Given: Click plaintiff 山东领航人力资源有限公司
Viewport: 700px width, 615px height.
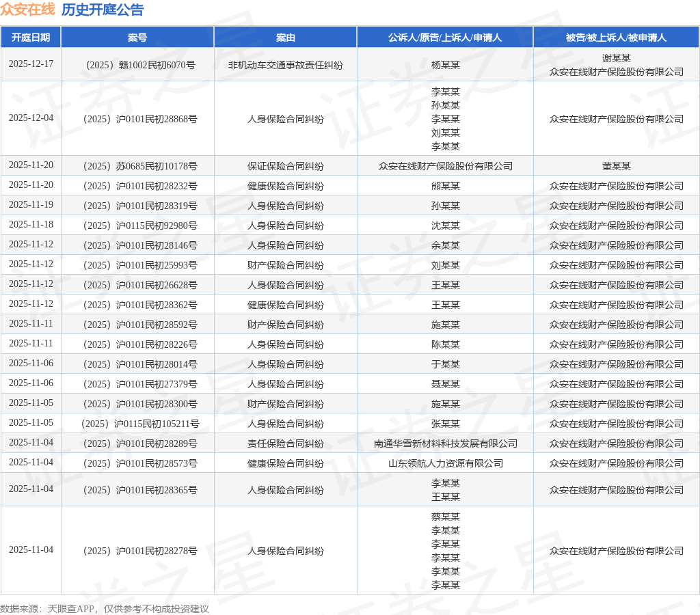Looking at the screenshot, I should click(x=445, y=463).
